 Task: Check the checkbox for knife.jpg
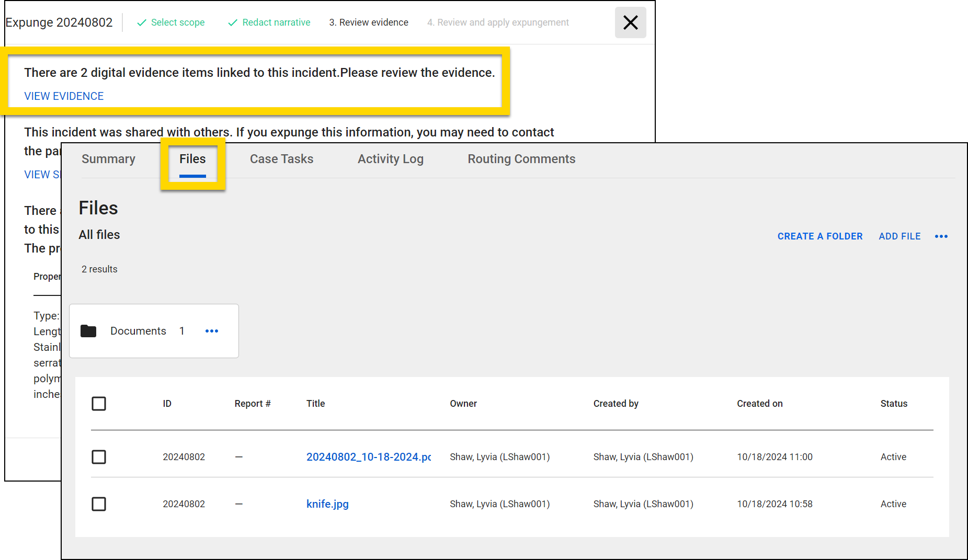click(99, 504)
